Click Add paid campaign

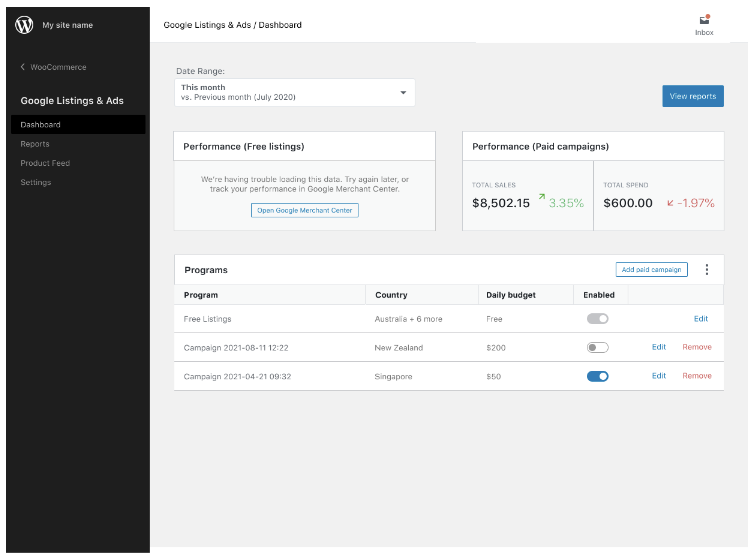pos(651,269)
